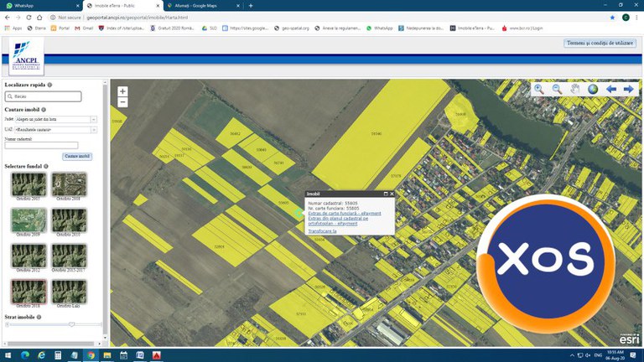Image resolution: width=644 pixels, height=362 pixels.
Task: Open system clock in taskbar tray
Action: coord(615,355)
